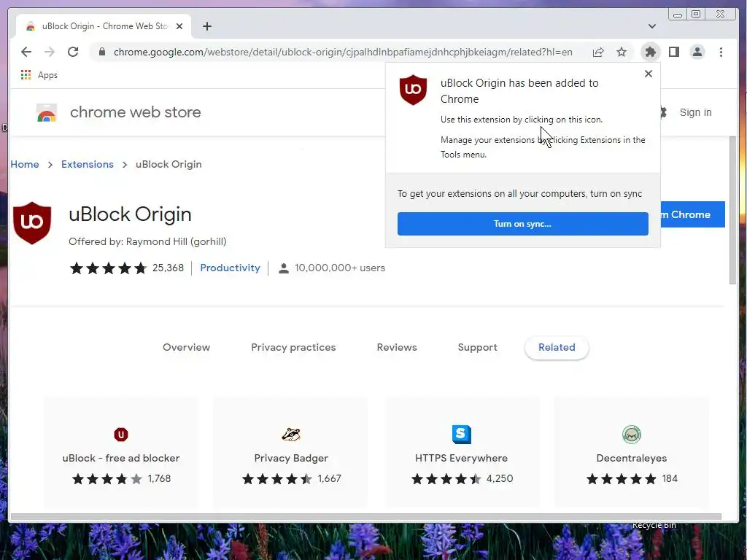Close the uBlock Origin browser tab
The image size is (747, 560).
[x=179, y=26]
